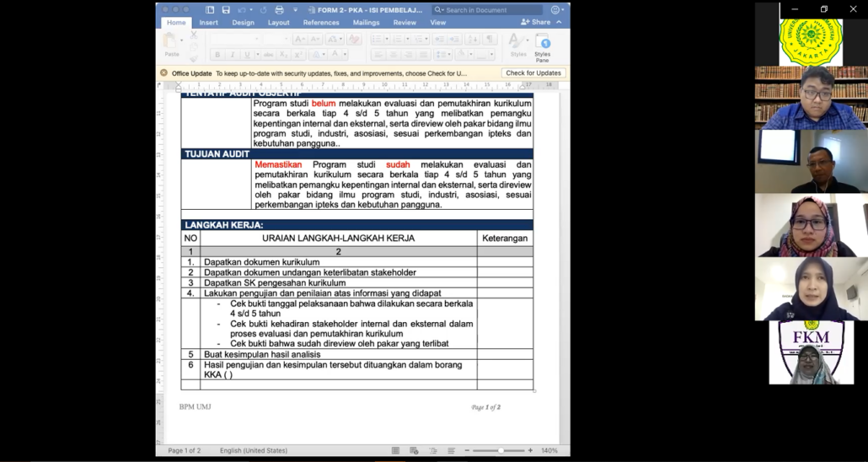
Task: Dismiss the Office Update notification bar
Action: (x=163, y=73)
